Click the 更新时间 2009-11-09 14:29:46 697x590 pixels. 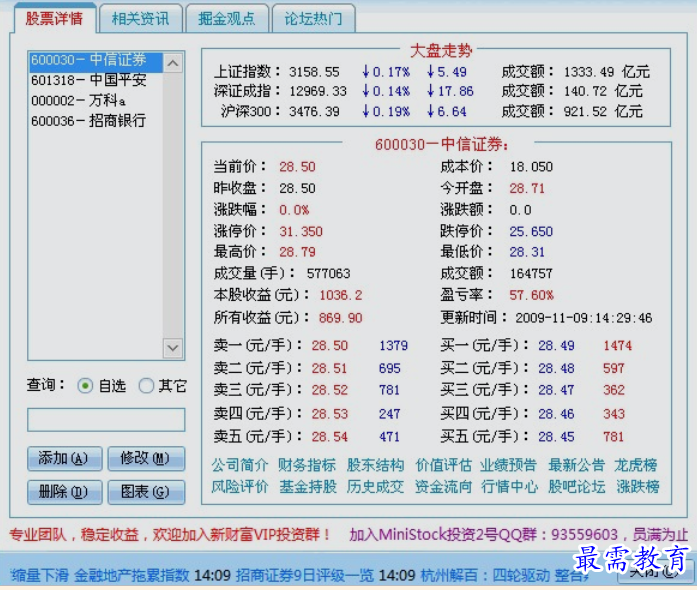pos(584,318)
